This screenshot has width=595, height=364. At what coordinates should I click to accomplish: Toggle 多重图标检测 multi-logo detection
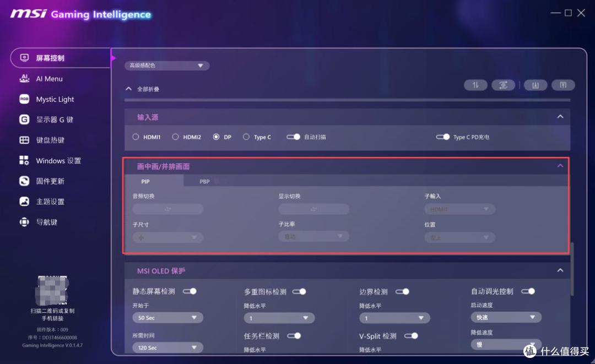299,291
